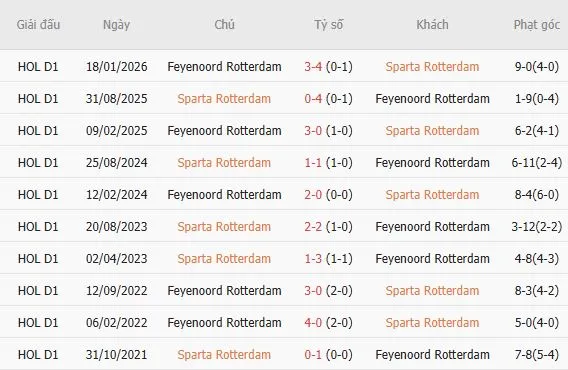Select the Phạt góc column header
This screenshot has height=370, width=568.
pyautogui.click(x=536, y=25)
